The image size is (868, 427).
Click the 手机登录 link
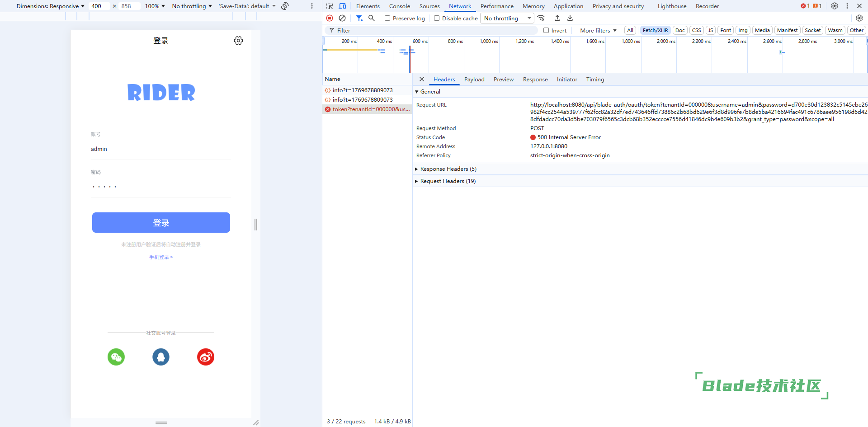pyautogui.click(x=161, y=257)
